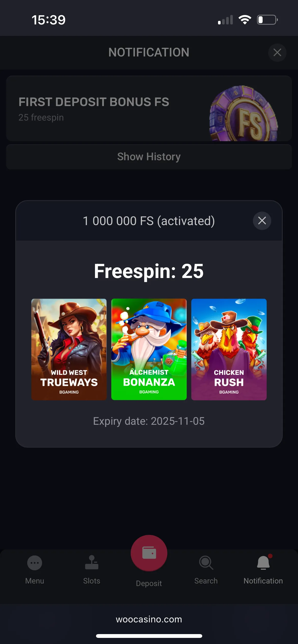Viewport: 298px width, 644px height.
Task: Tap the battery status icon
Action: coord(267,20)
